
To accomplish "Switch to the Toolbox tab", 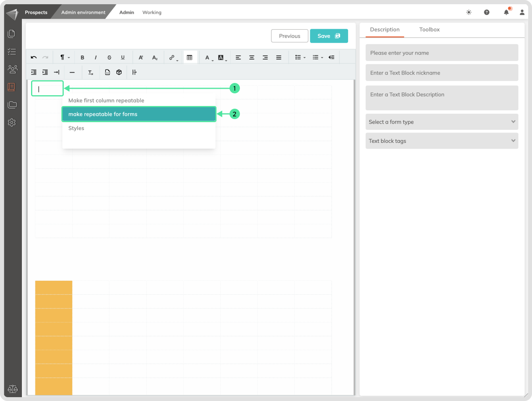I will (429, 30).
